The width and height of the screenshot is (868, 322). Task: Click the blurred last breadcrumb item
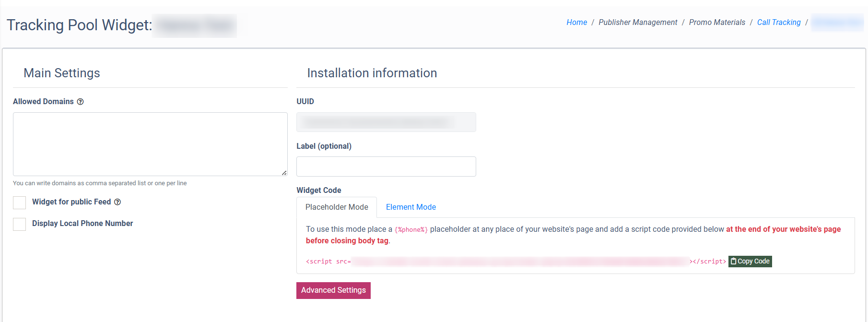tap(837, 23)
